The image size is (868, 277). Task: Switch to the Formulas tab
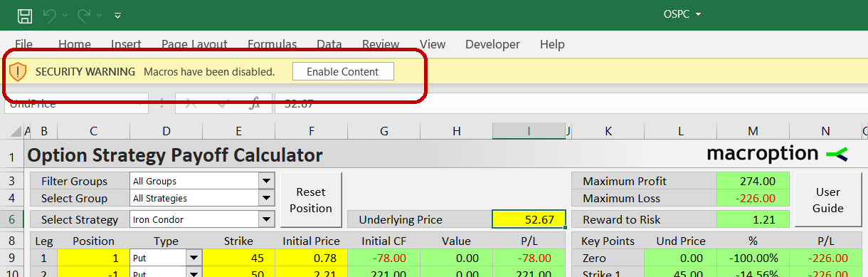pos(272,44)
